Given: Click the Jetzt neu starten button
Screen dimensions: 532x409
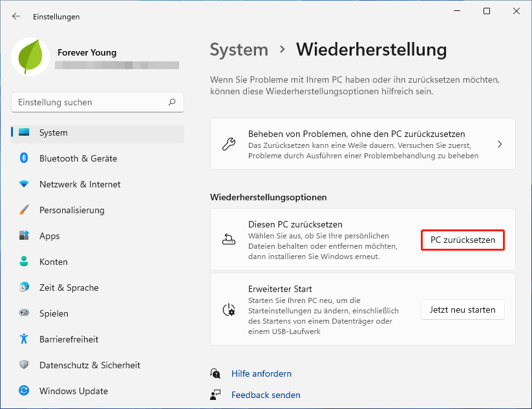Looking at the screenshot, I should click(463, 309).
